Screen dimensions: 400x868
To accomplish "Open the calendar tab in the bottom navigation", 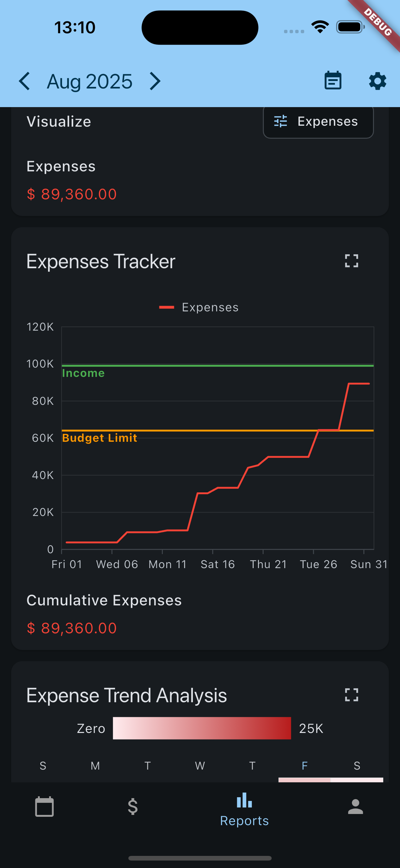I will (44, 807).
